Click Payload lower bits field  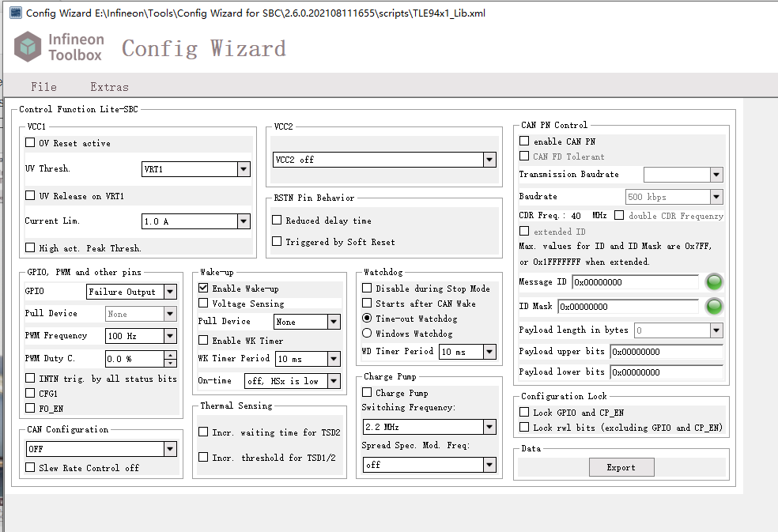667,372
